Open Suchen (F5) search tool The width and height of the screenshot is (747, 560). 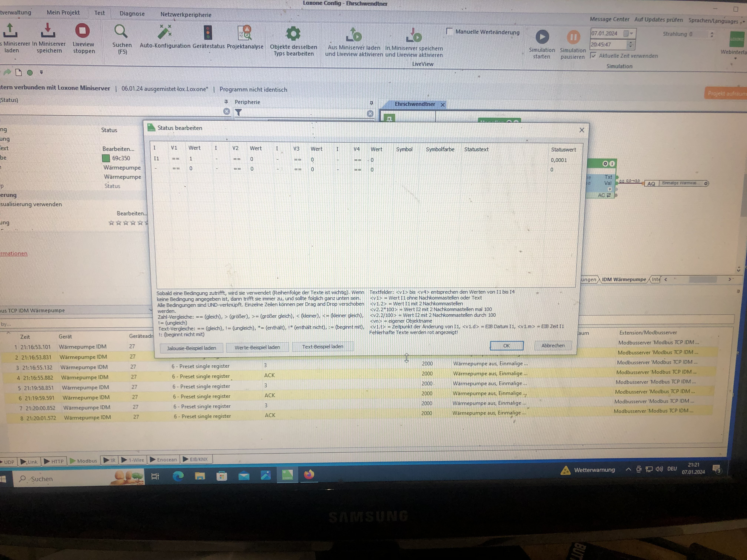(121, 32)
